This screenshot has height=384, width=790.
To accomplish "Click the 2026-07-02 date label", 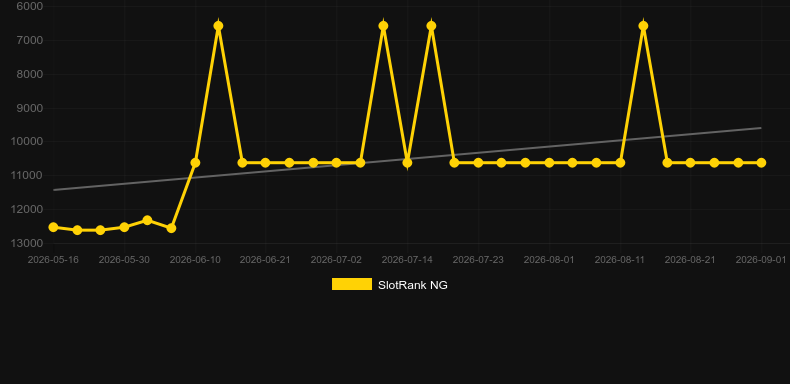I will 336,260.
